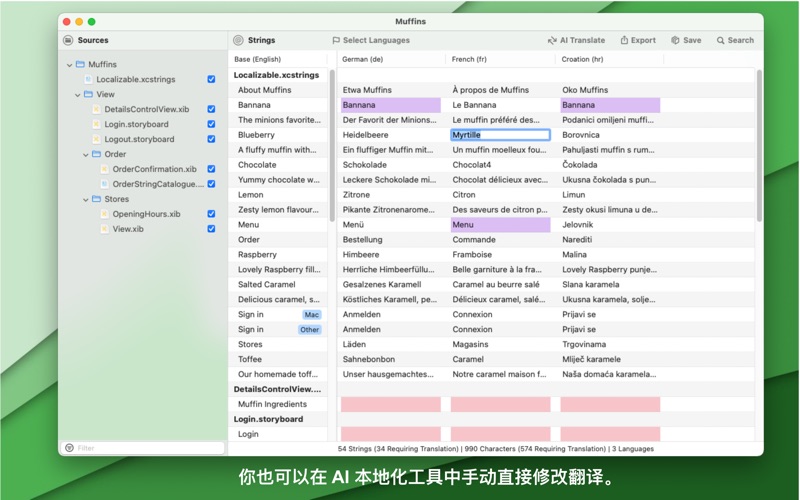Toggle the Logout.storyboard checkbox
Screen dimensions: 800x500
pos(211,139)
